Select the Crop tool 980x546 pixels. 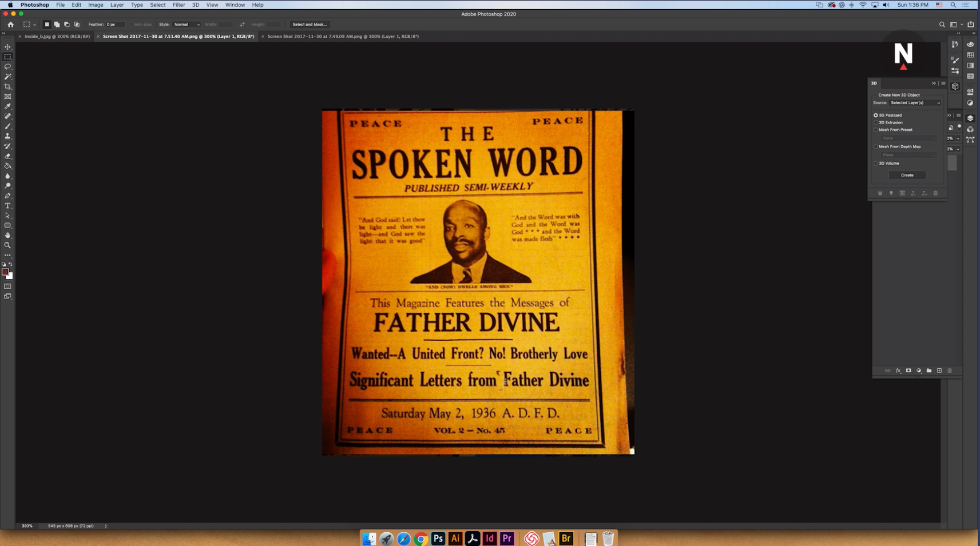pos(7,87)
